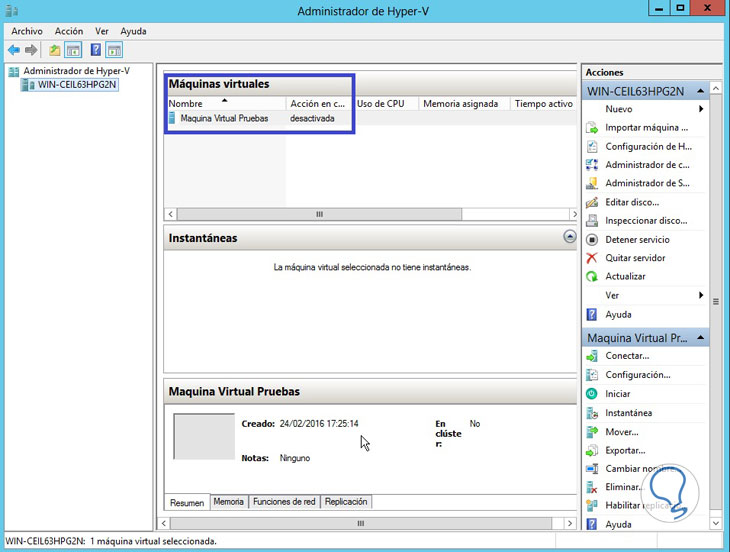This screenshot has width=730, height=552.
Task: Collapse the Instantáneas panel
Action: point(570,236)
